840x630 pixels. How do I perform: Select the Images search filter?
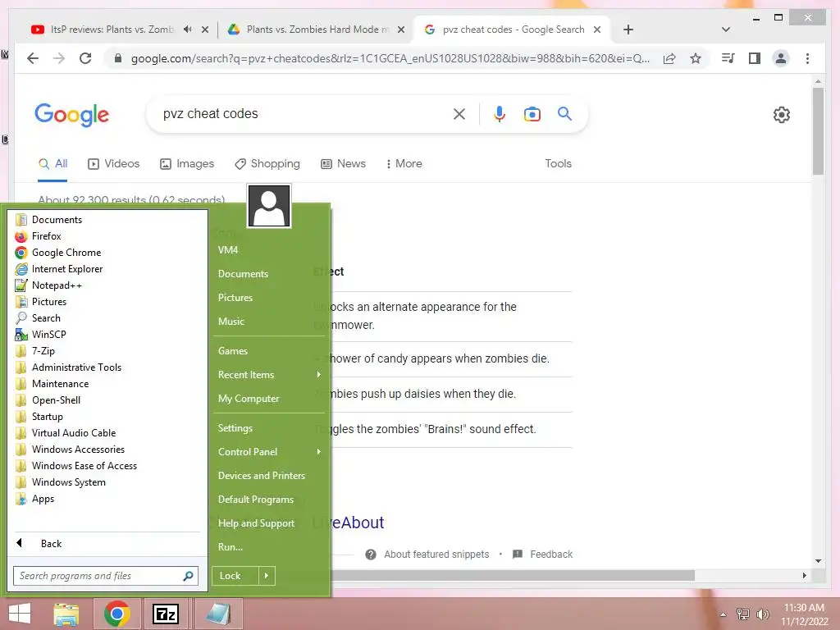point(187,164)
